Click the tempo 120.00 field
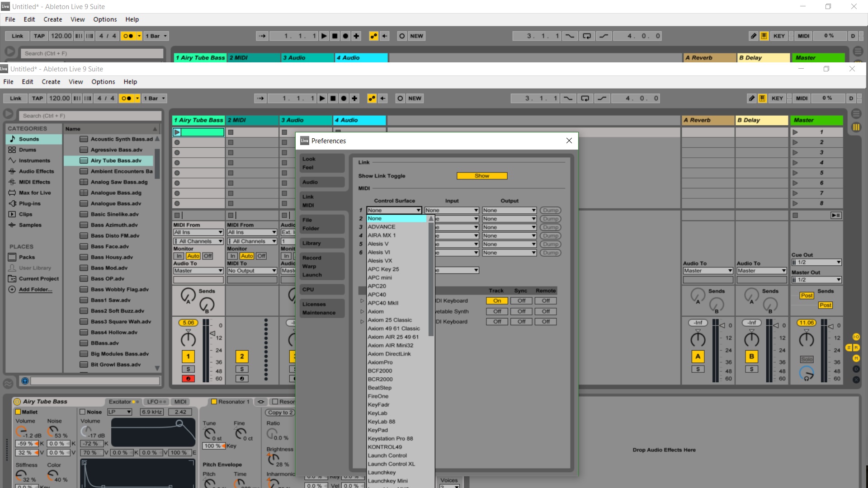The height and width of the screenshot is (488, 868). (59, 99)
